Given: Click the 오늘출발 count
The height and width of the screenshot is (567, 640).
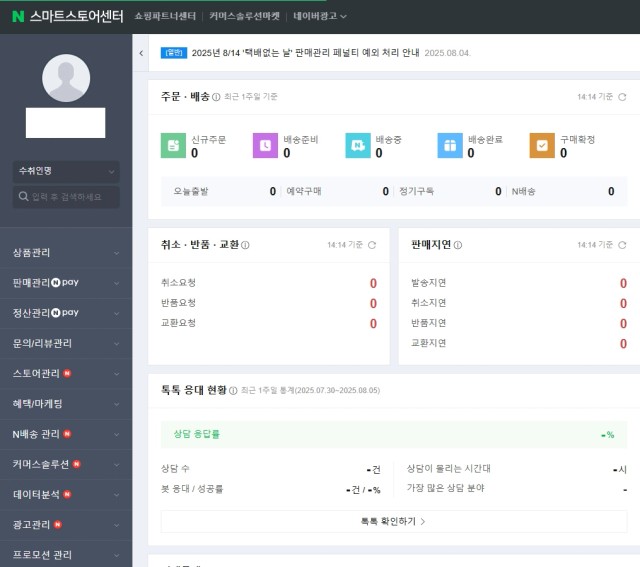Looking at the screenshot, I should pos(273,191).
